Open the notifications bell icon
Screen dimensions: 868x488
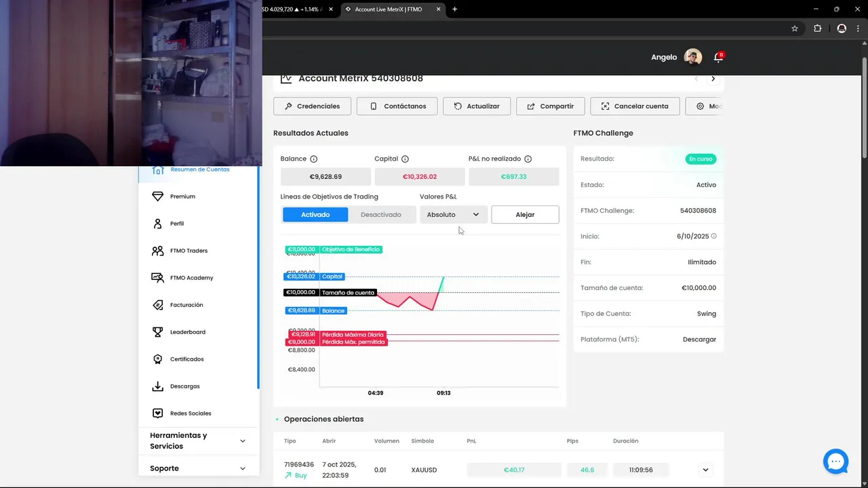click(718, 57)
